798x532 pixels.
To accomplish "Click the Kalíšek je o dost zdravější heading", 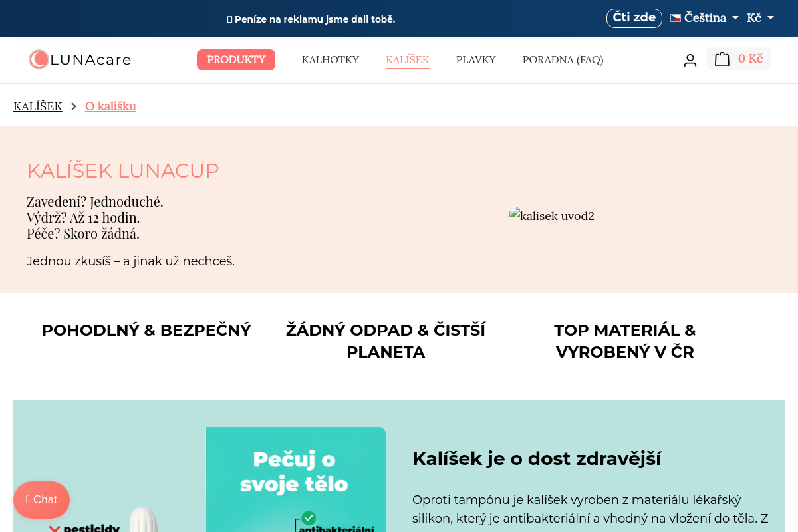I will 537,458.
